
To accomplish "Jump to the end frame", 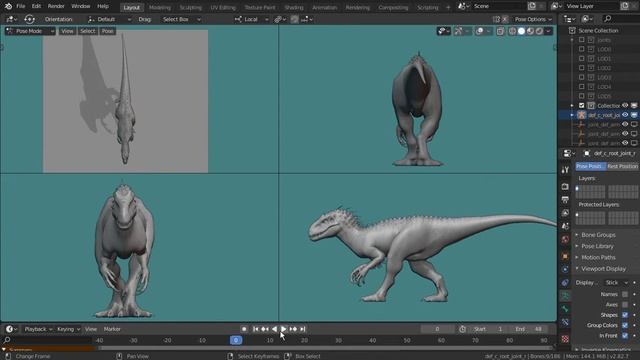I will click(302, 329).
